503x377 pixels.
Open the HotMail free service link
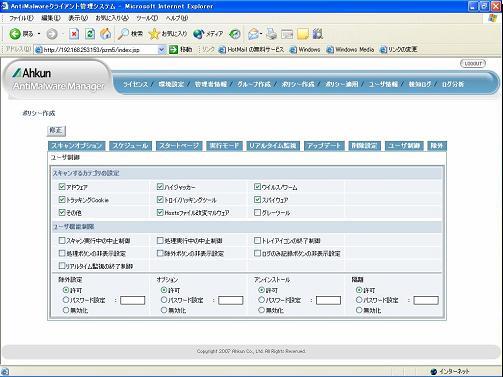[x=251, y=50]
